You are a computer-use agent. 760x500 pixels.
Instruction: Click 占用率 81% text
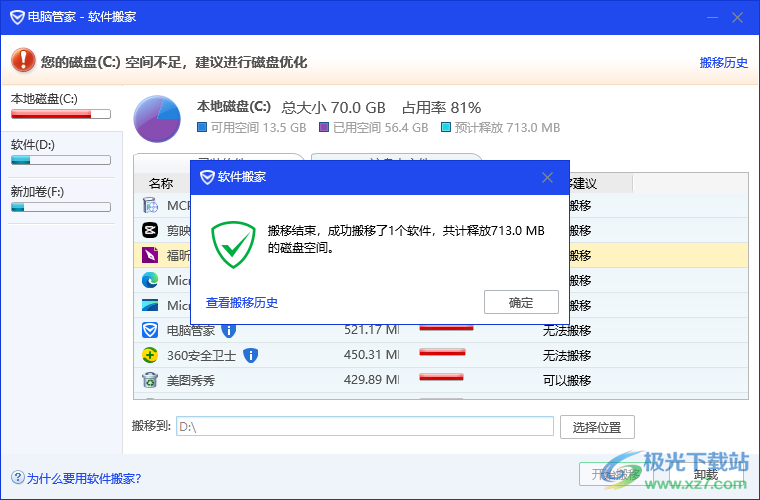tap(442, 108)
